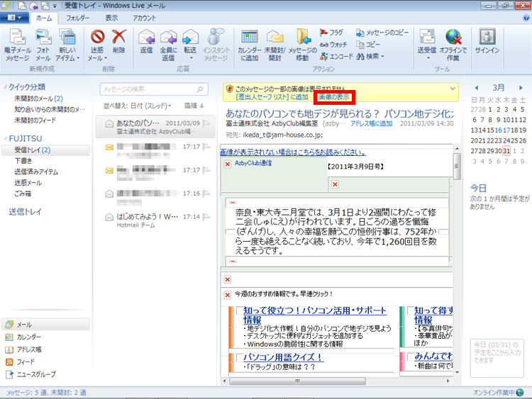This screenshot has height=399, width=532.
Task: Click the Watch (ウォッチ) button
Action: [x=333, y=45]
